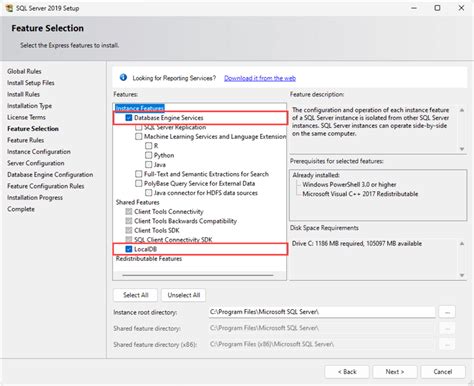Open Download it from the web link

pos(260,78)
